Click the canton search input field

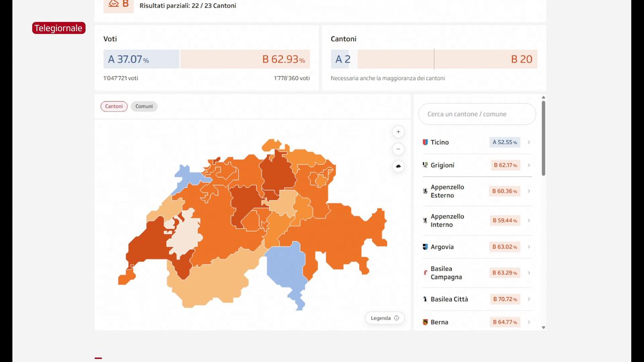(477, 114)
